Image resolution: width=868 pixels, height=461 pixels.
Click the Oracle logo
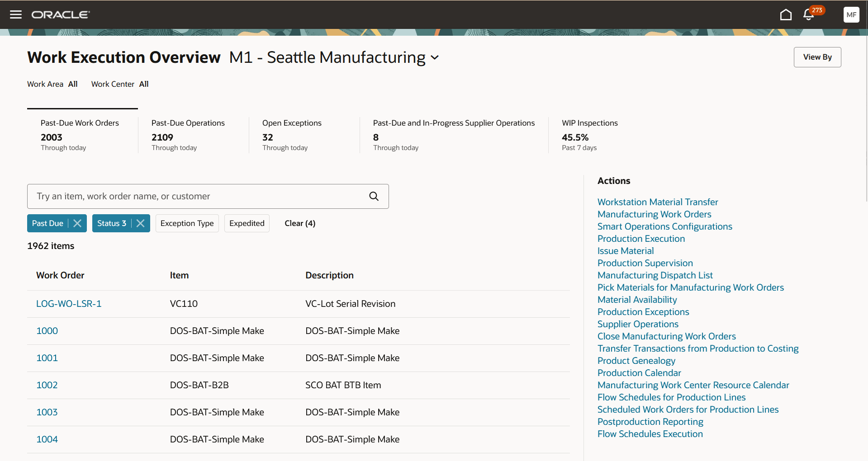pos(61,14)
